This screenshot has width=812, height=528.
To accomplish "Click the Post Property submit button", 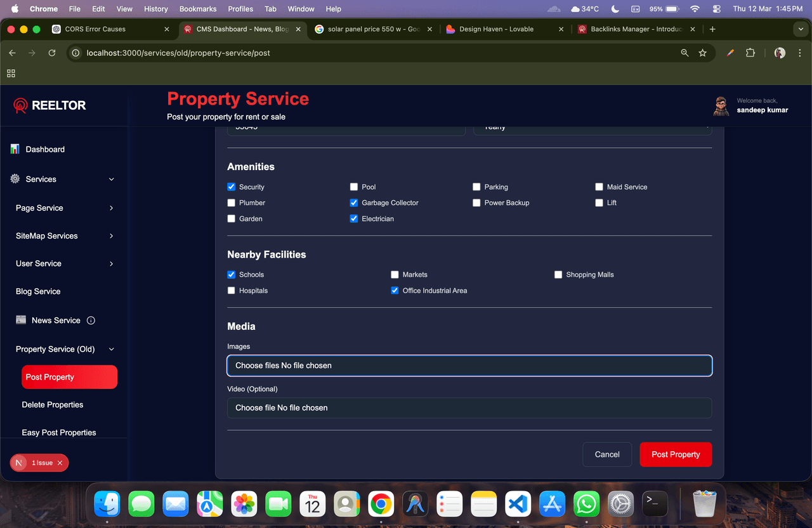I will click(676, 454).
